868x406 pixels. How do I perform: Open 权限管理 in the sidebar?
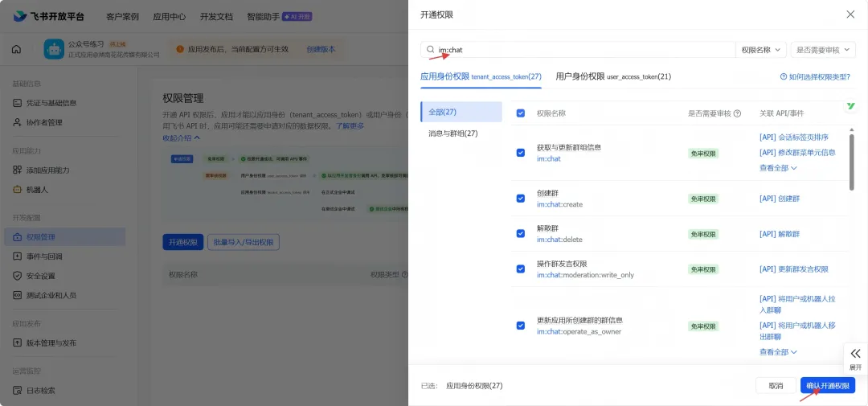coord(65,237)
